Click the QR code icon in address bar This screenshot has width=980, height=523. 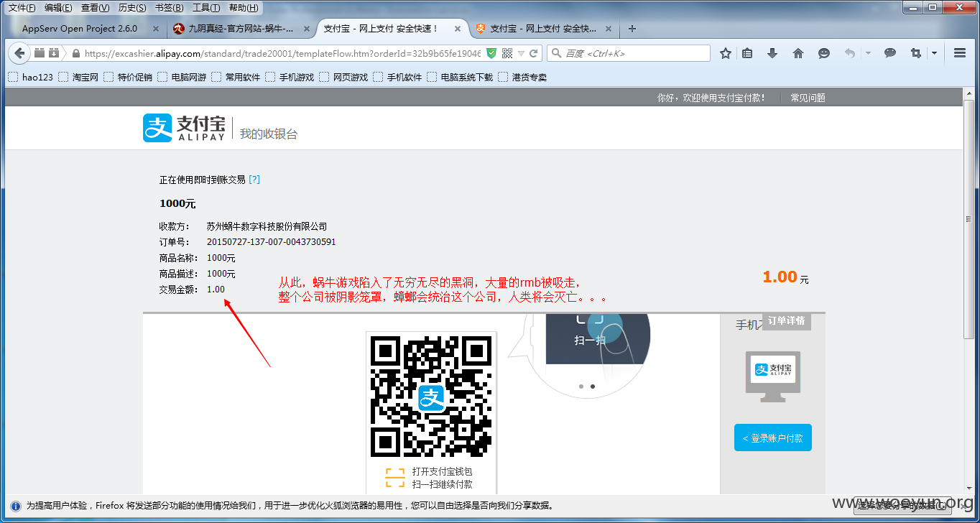(x=507, y=53)
